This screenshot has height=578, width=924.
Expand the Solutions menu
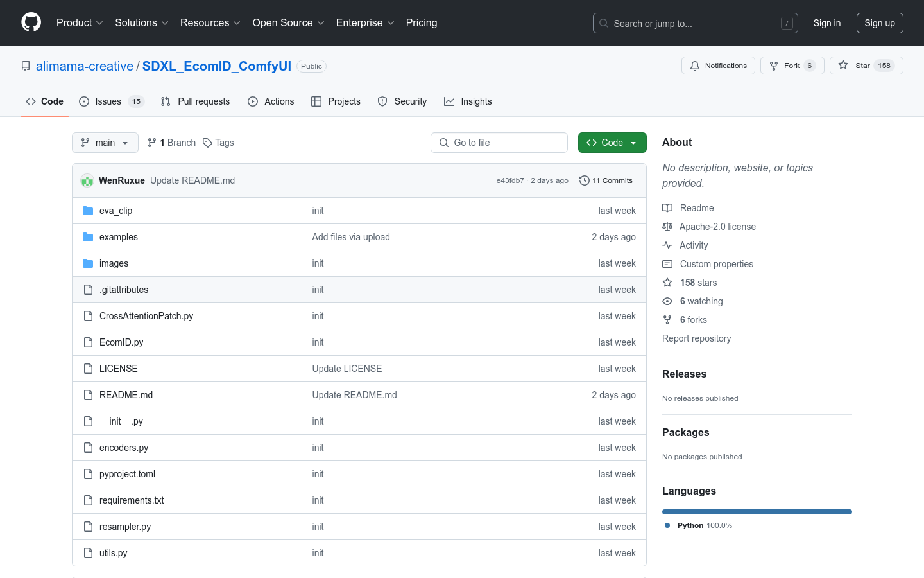142,22
